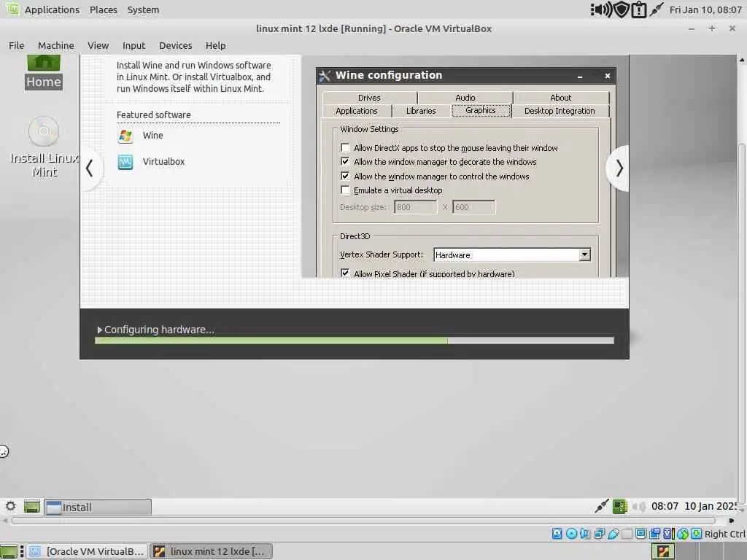The image size is (747, 560).
Task: Click VirtualBox optical disc status icon
Action: point(571,533)
